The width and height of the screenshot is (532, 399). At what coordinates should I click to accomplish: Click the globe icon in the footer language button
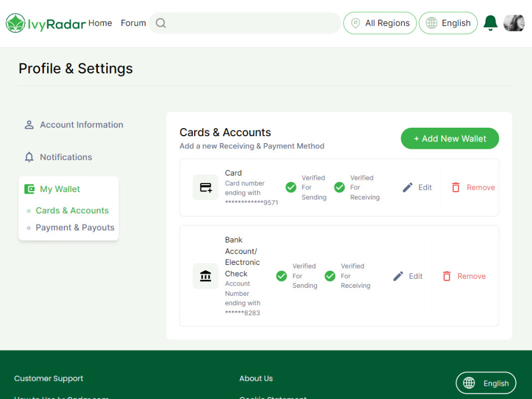[469, 383]
